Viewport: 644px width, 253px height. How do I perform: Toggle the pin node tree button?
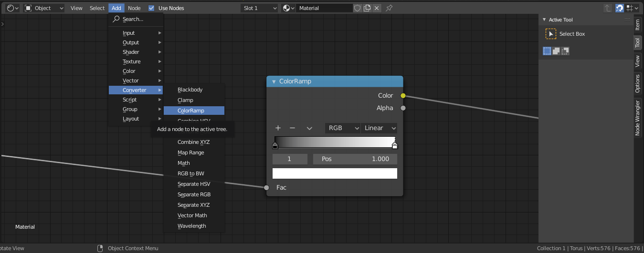point(389,8)
